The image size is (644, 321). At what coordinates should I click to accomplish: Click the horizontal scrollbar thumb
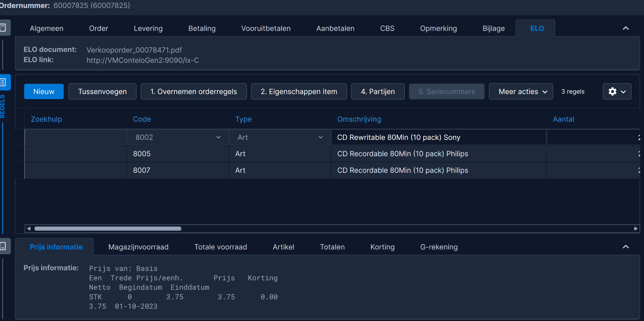pos(108,229)
